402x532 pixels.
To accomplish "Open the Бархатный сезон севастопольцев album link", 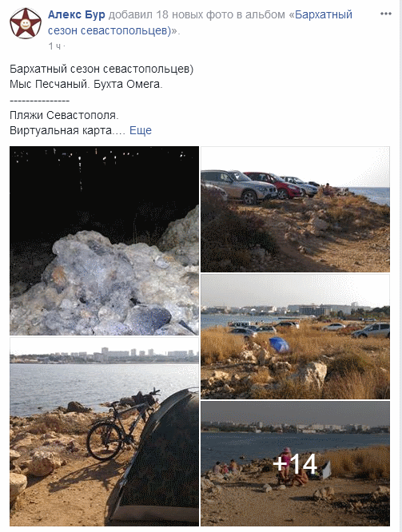I will [x=200, y=22].
